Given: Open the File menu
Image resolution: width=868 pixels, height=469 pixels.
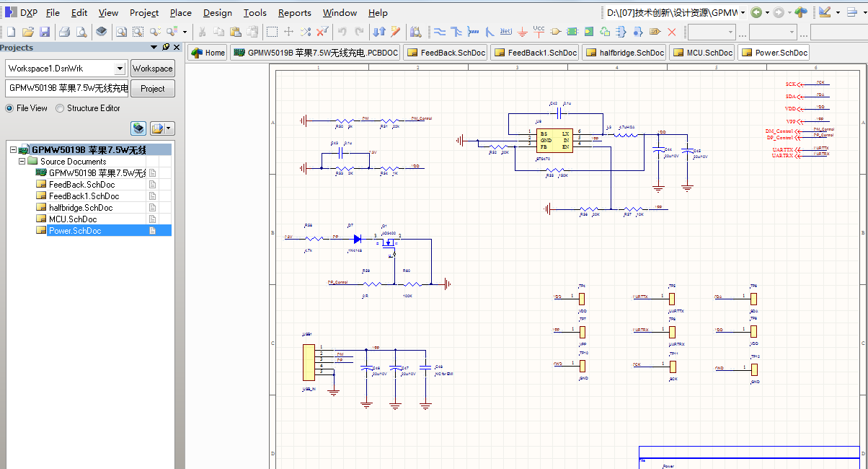Looking at the screenshot, I should tap(53, 12).
